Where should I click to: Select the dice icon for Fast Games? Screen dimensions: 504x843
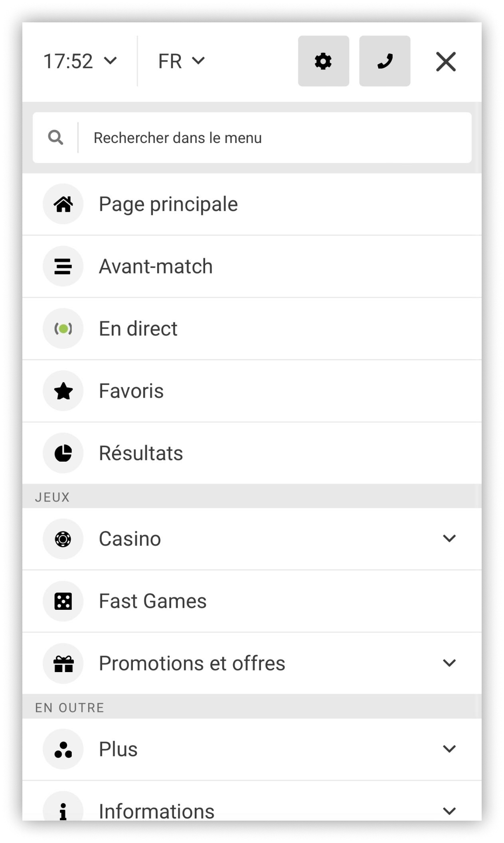(x=63, y=601)
